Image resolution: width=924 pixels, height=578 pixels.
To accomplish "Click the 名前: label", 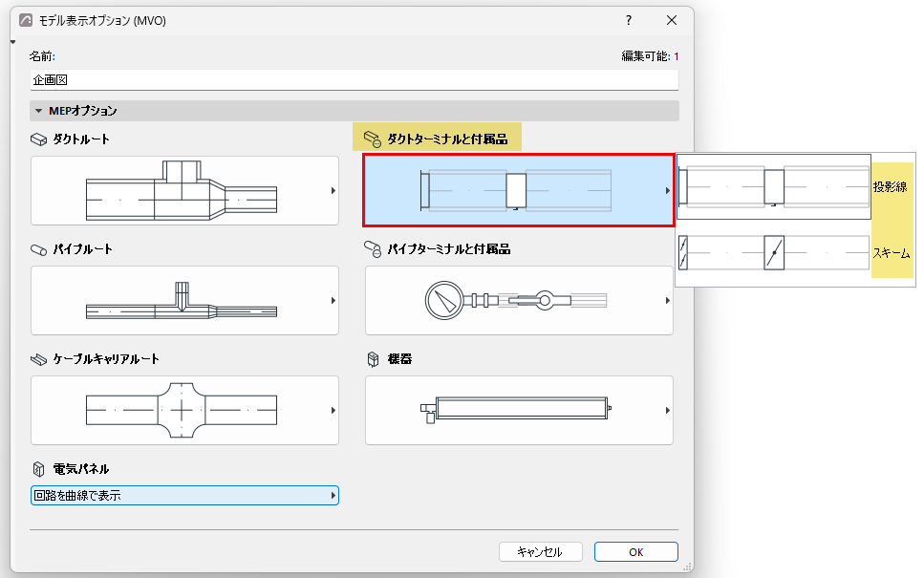I will [42, 56].
